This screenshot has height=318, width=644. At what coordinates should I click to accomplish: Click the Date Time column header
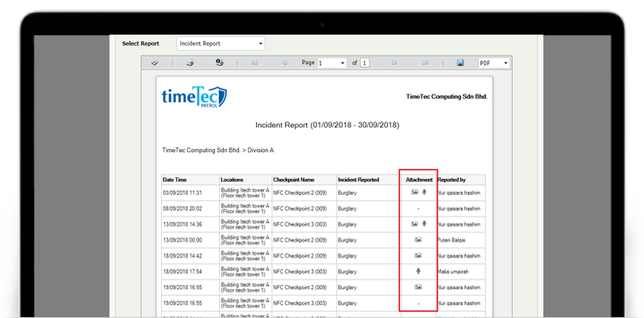[175, 180]
